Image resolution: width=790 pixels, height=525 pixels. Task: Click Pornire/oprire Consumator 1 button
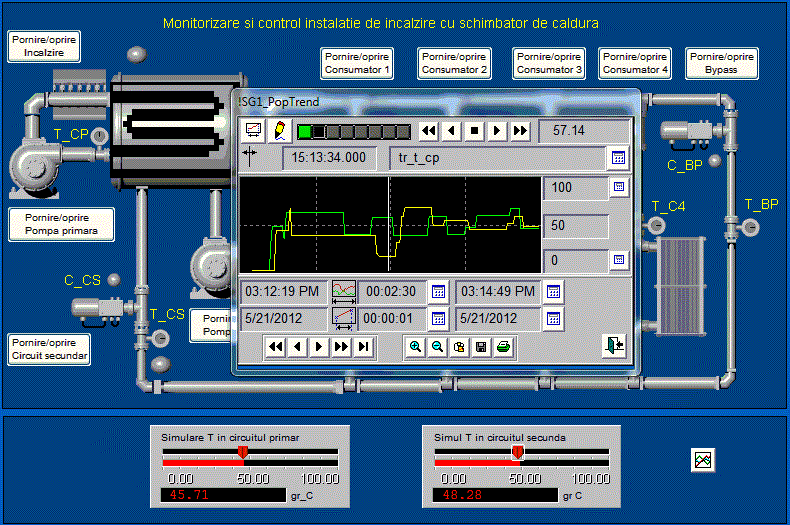[357, 63]
